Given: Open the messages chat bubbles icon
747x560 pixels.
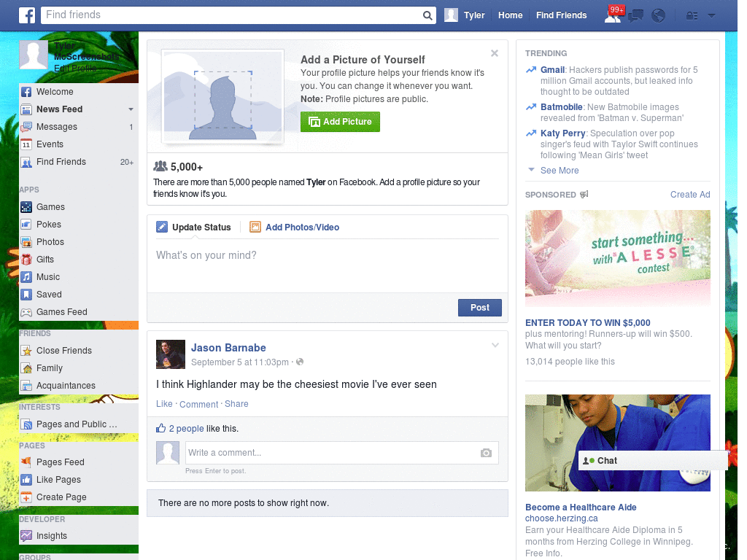Looking at the screenshot, I should (x=635, y=16).
